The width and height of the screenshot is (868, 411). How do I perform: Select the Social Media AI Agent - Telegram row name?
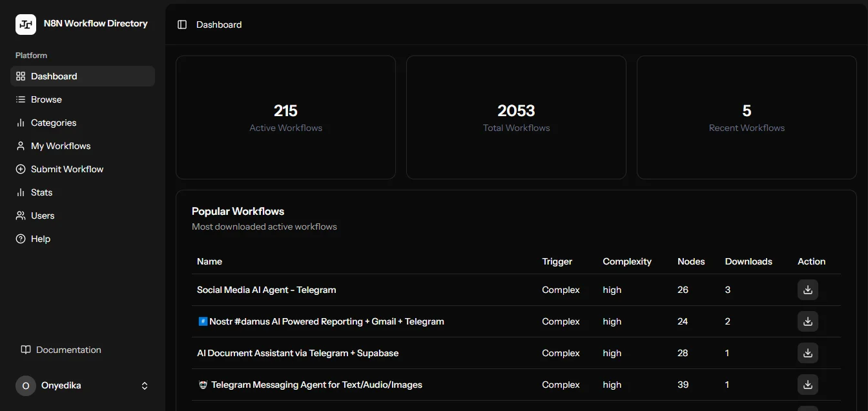[267, 290]
